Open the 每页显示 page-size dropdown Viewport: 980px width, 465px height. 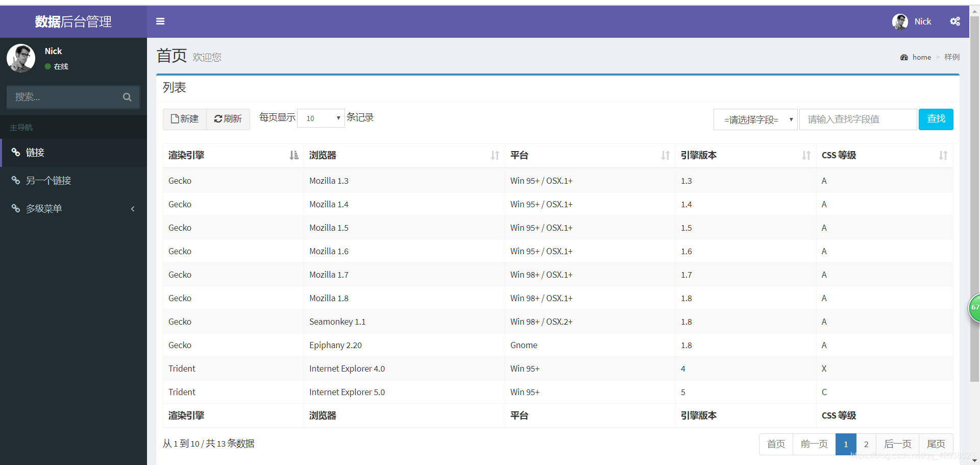[x=321, y=118]
